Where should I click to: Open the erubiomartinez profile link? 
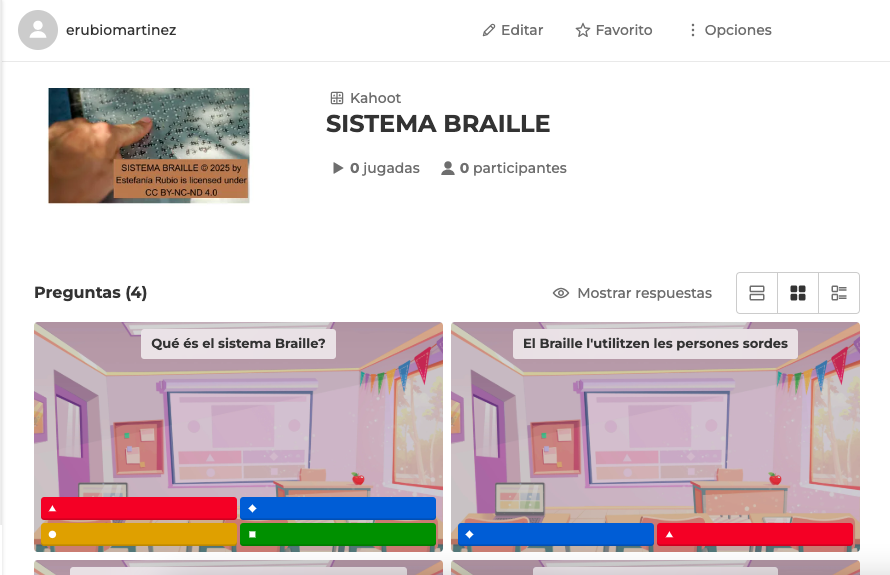click(x=121, y=30)
